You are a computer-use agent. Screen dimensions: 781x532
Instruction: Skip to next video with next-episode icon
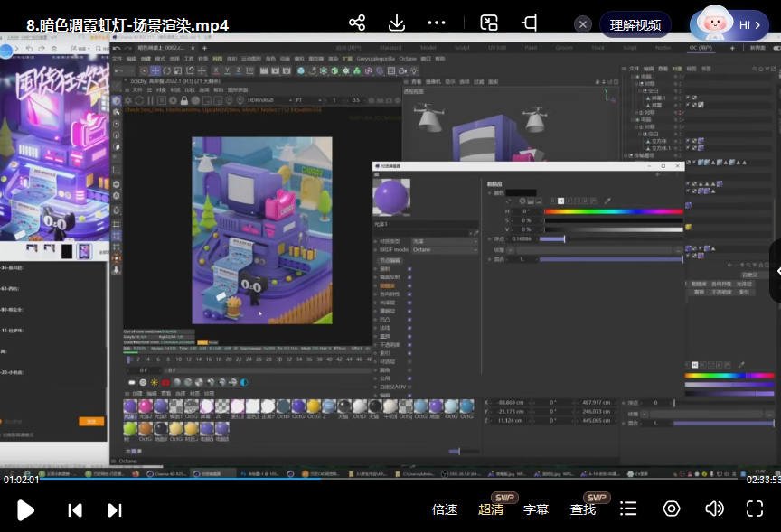coord(115,509)
